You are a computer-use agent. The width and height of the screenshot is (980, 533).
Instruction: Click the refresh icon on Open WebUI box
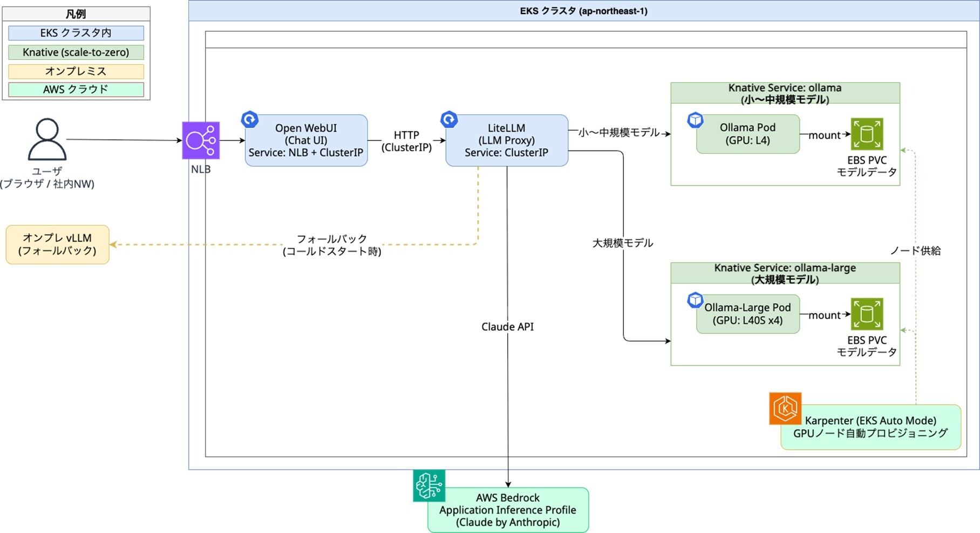click(249, 119)
